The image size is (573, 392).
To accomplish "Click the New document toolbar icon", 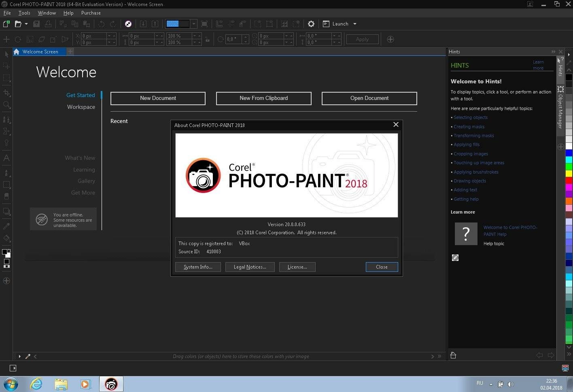I will [6, 24].
